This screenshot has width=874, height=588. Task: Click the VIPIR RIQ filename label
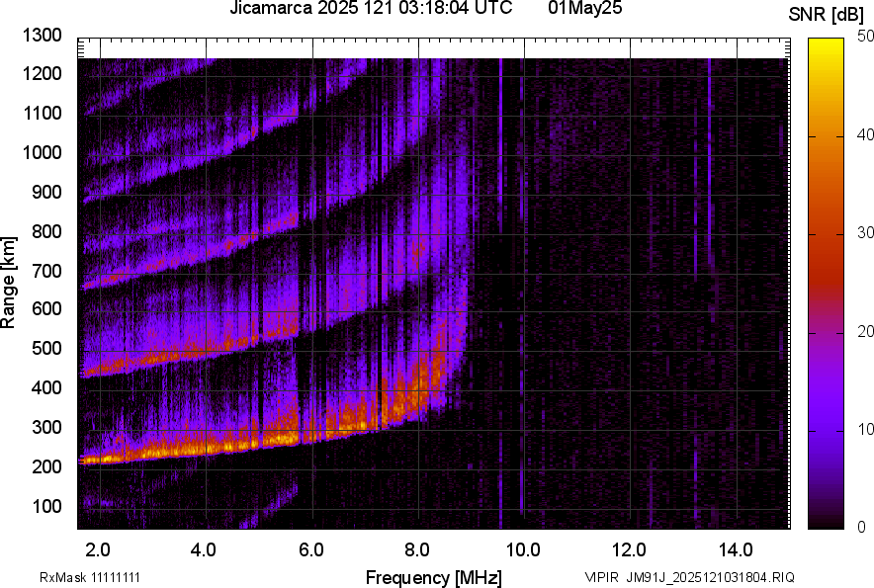pos(689,577)
